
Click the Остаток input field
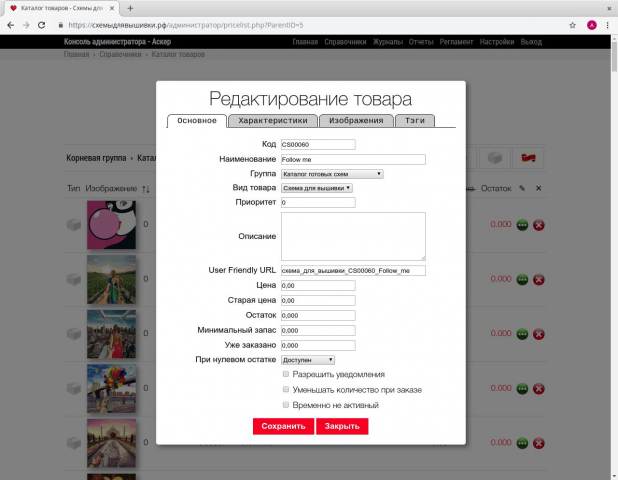318,315
